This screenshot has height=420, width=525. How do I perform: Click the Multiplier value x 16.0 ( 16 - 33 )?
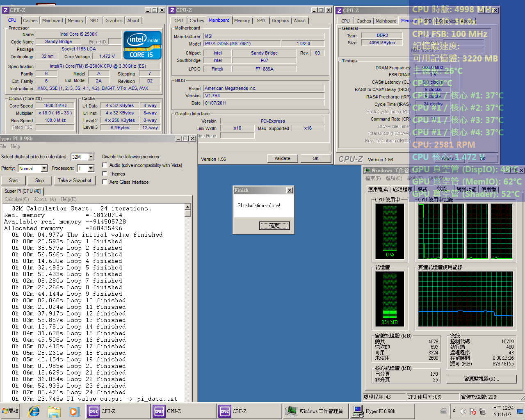pyautogui.click(x=55, y=113)
